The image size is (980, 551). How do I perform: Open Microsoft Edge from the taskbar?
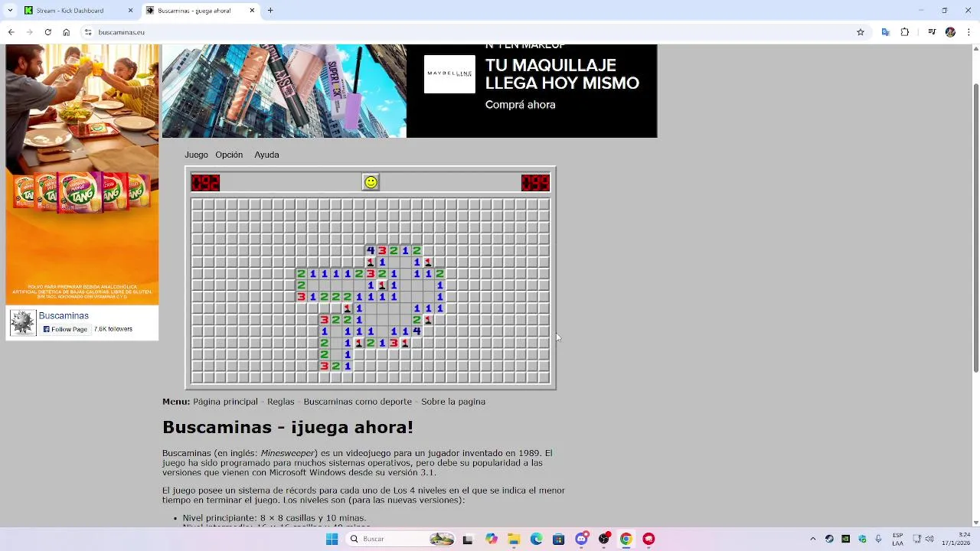point(536,539)
